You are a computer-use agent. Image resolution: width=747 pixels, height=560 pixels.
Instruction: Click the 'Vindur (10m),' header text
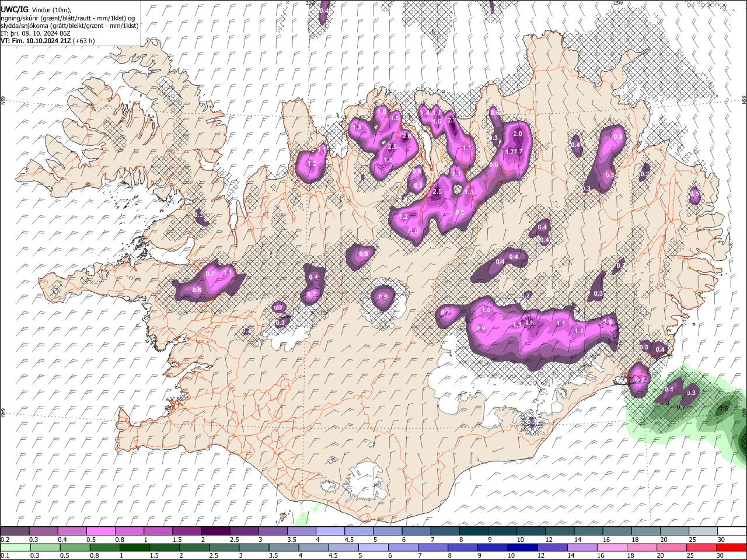point(51,10)
